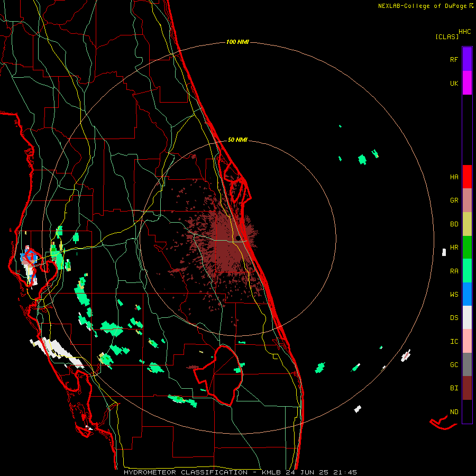476x476 pixels.
Task: Click the IC light pink legend swatch
Action: pyautogui.click(x=467, y=341)
